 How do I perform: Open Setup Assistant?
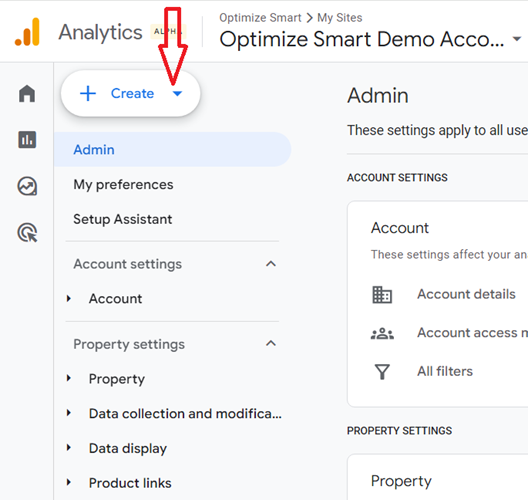(x=123, y=219)
